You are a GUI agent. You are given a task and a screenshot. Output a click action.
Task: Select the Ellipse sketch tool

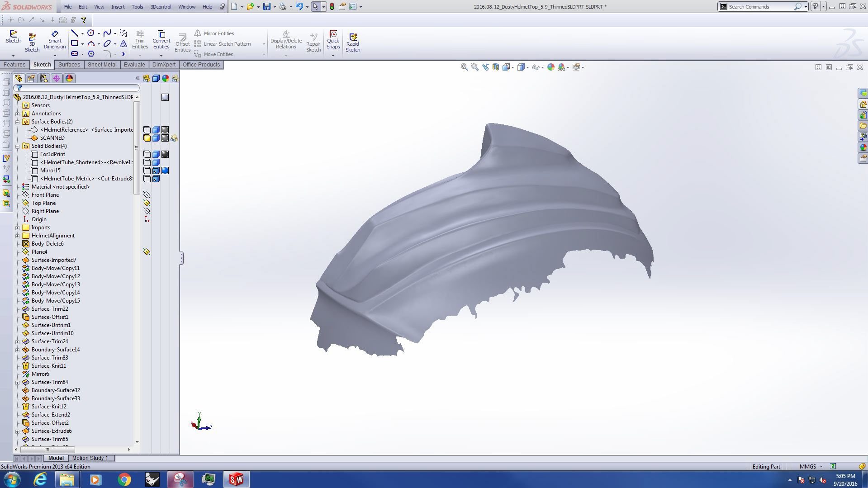(x=107, y=43)
